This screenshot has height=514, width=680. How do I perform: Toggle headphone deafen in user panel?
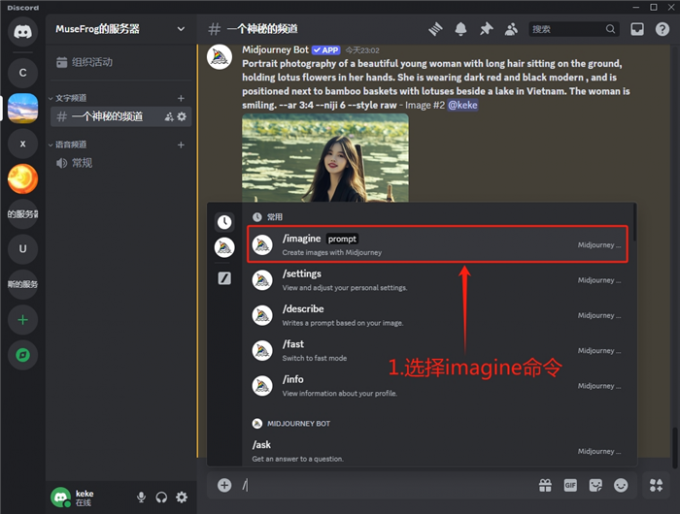(161, 497)
